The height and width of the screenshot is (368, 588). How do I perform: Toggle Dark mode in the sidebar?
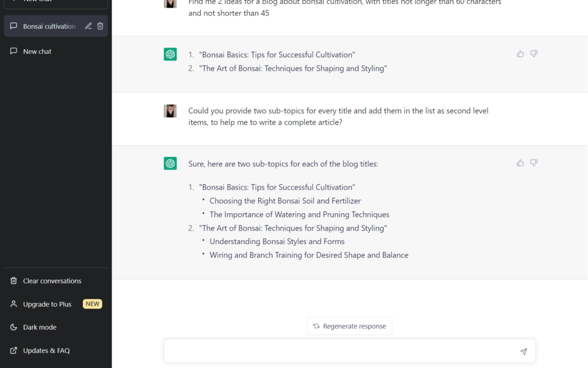[39, 327]
